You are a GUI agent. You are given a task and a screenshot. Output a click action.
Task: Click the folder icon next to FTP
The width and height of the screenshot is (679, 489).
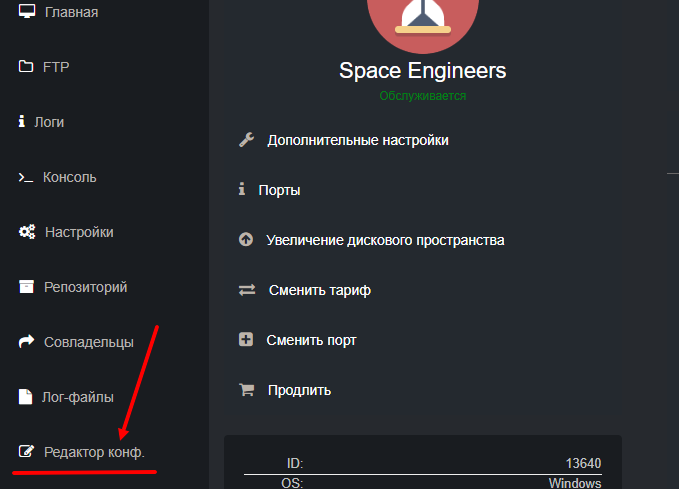pos(27,68)
